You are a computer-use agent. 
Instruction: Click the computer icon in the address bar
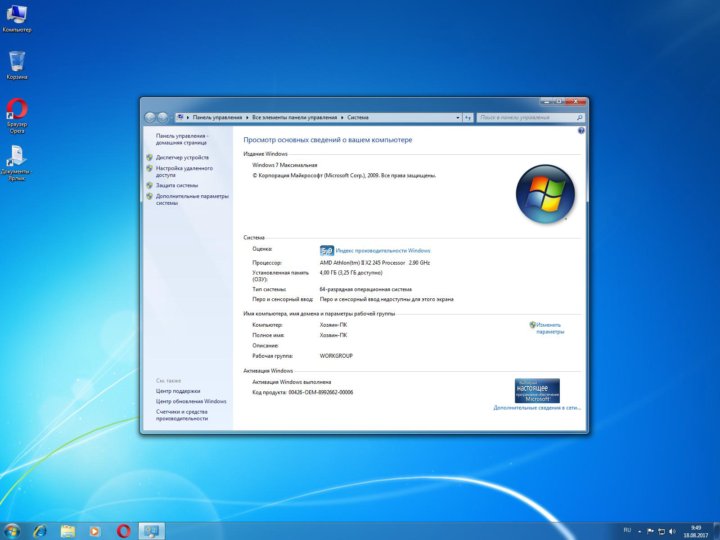180,117
